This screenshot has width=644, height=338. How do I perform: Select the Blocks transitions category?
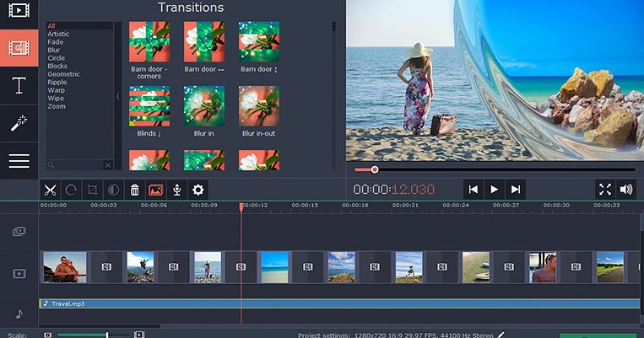point(57,66)
